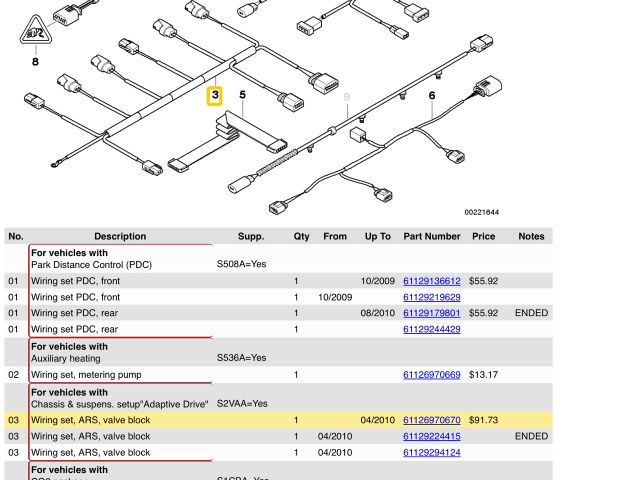
Task: Click the Price column header
Action: pos(483,237)
